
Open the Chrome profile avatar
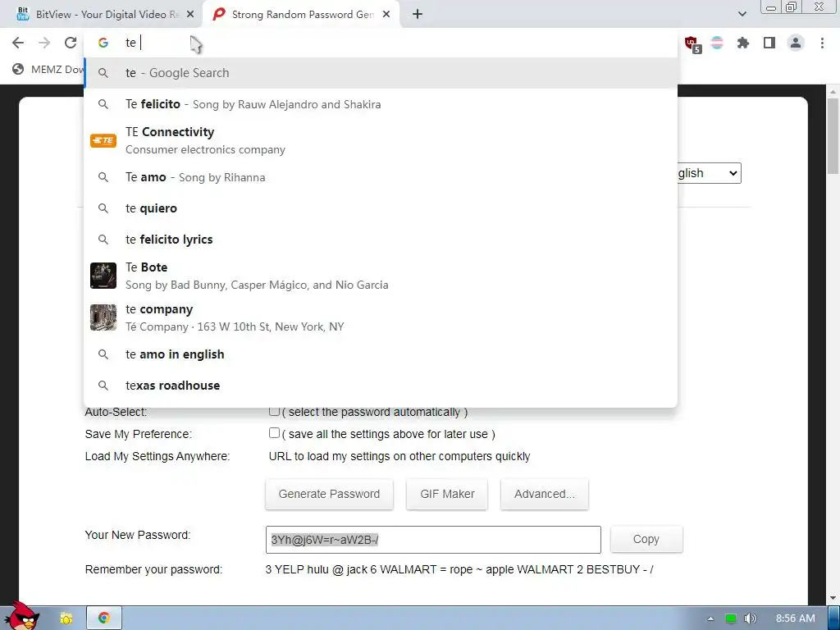click(796, 43)
